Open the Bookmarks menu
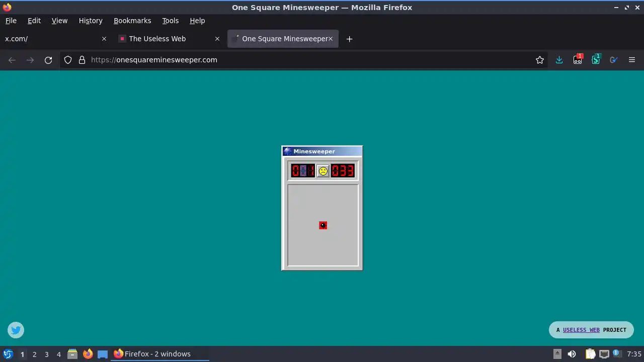Viewport: 644px width, 362px height. [x=132, y=21]
